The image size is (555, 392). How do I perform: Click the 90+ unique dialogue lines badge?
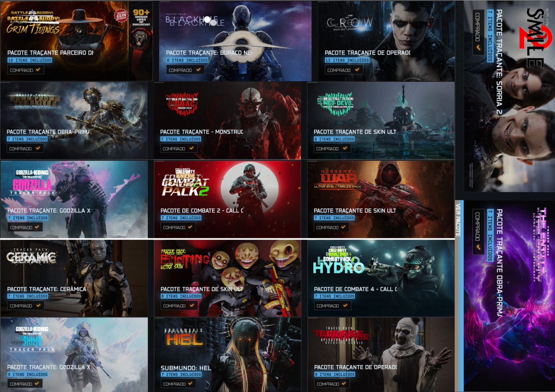tap(141, 17)
